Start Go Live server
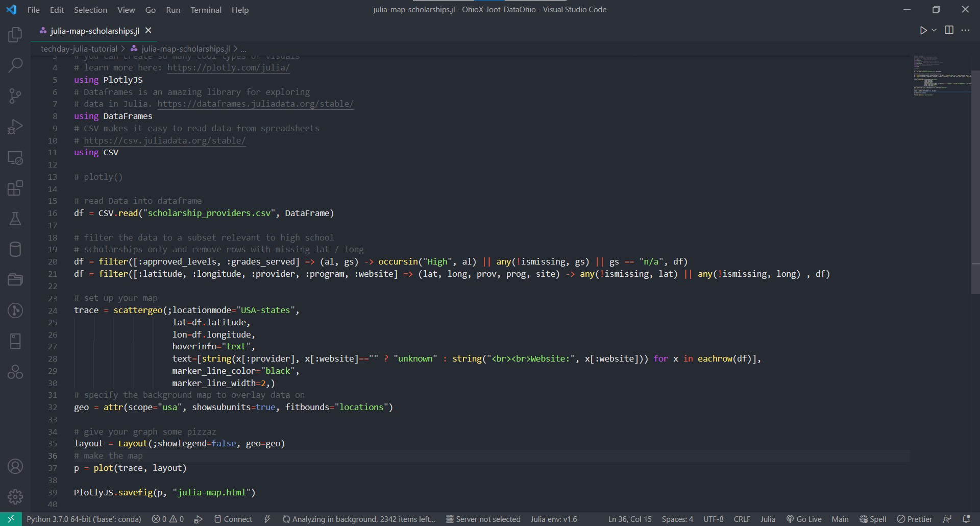Viewport: 980px width, 526px height. [804, 519]
